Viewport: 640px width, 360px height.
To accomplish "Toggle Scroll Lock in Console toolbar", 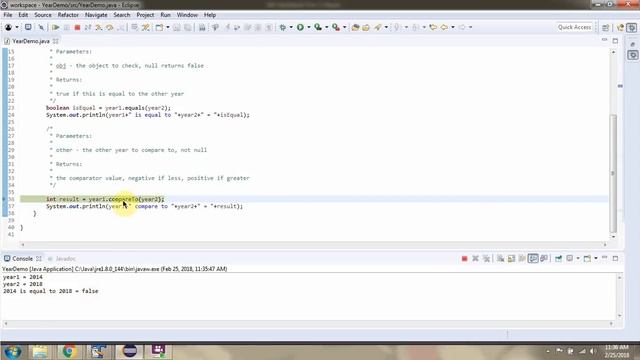I will [x=511, y=258].
